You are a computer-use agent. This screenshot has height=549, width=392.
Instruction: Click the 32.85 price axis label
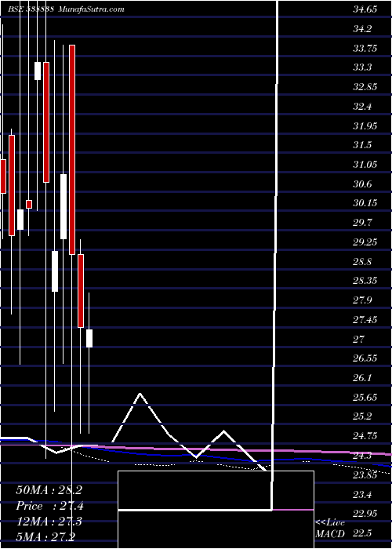pos(365,87)
